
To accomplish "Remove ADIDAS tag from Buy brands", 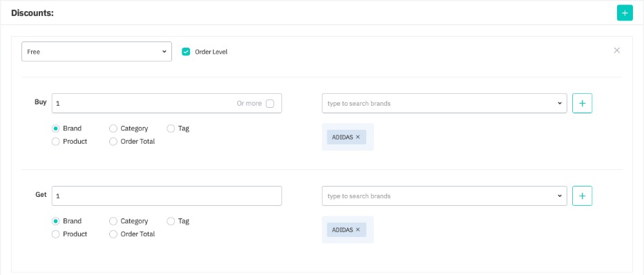I will pyautogui.click(x=358, y=137).
